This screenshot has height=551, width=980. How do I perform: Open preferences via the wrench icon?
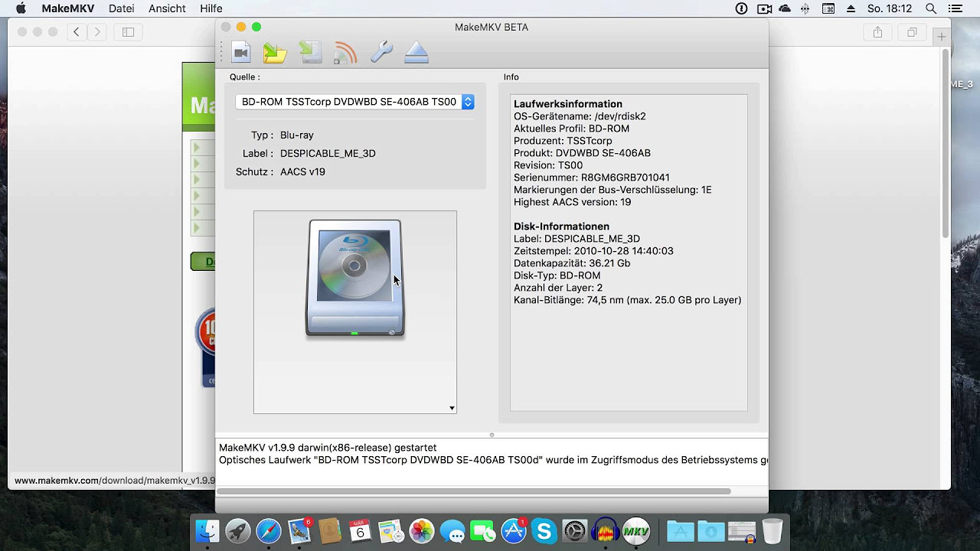(x=381, y=52)
